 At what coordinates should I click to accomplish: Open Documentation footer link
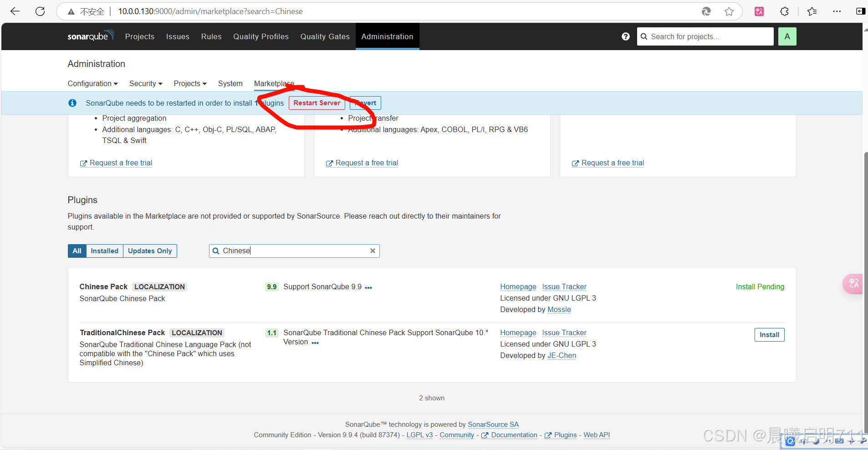coord(510,435)
